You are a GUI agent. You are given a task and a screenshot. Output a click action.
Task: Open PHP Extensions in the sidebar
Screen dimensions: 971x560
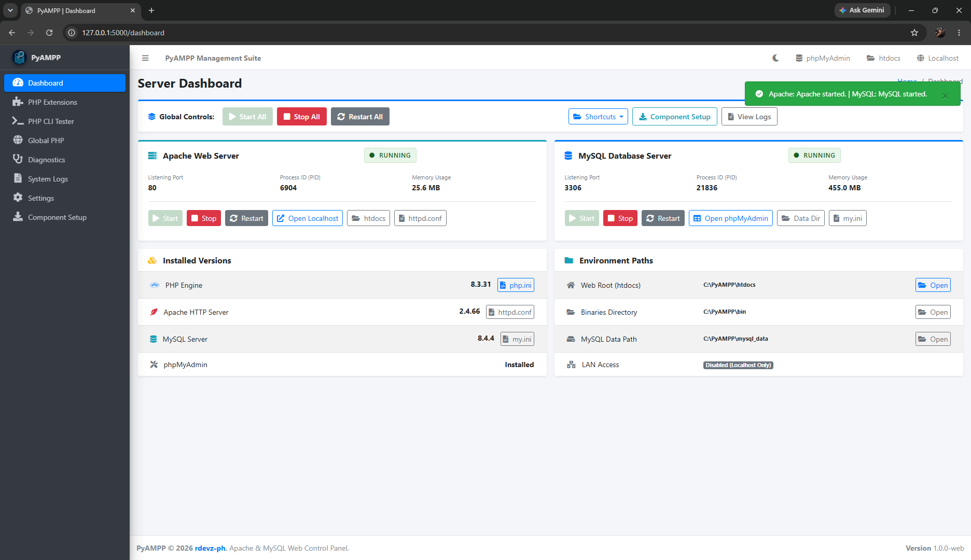(65, 102)
